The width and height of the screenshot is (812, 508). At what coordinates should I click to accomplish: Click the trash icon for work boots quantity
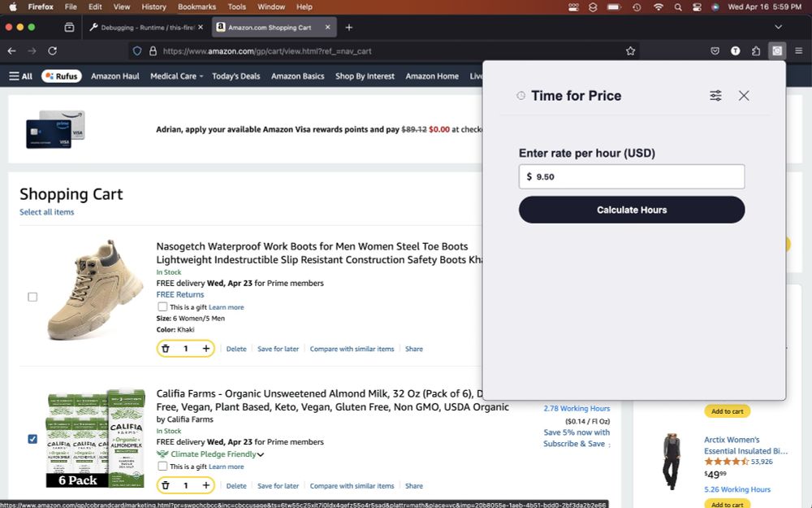tap(166, 349)
